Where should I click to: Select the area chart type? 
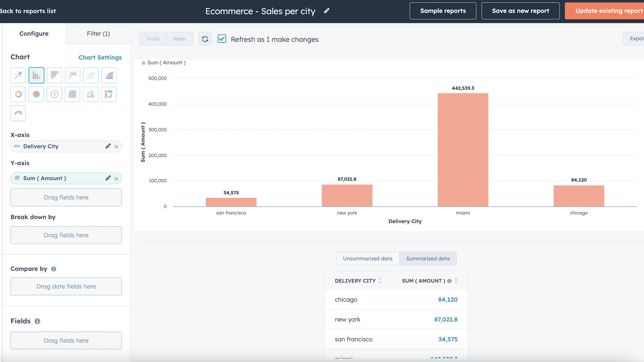[x=109, y=75]
